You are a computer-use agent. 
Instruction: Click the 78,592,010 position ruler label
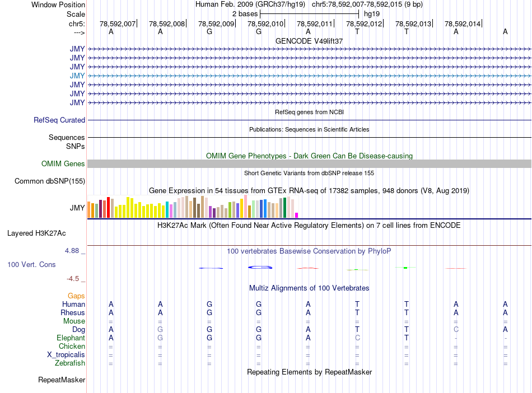click(265, 24)
